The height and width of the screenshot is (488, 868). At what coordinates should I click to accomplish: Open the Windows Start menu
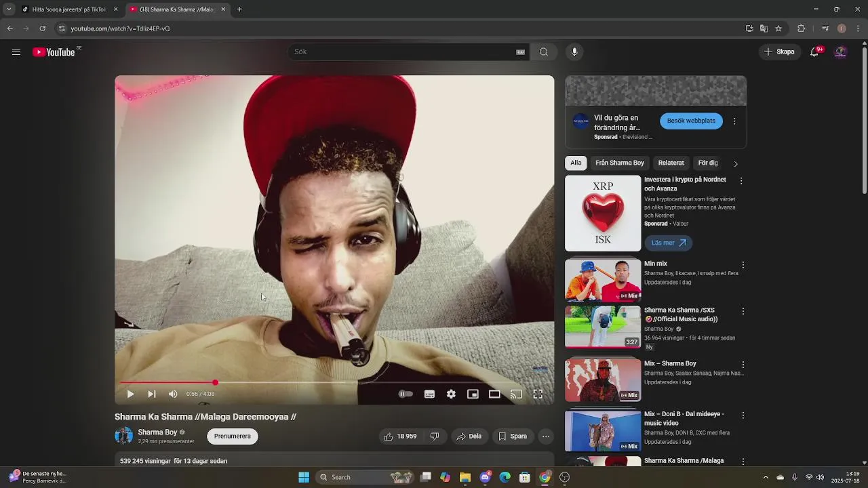tap(304, 477)
